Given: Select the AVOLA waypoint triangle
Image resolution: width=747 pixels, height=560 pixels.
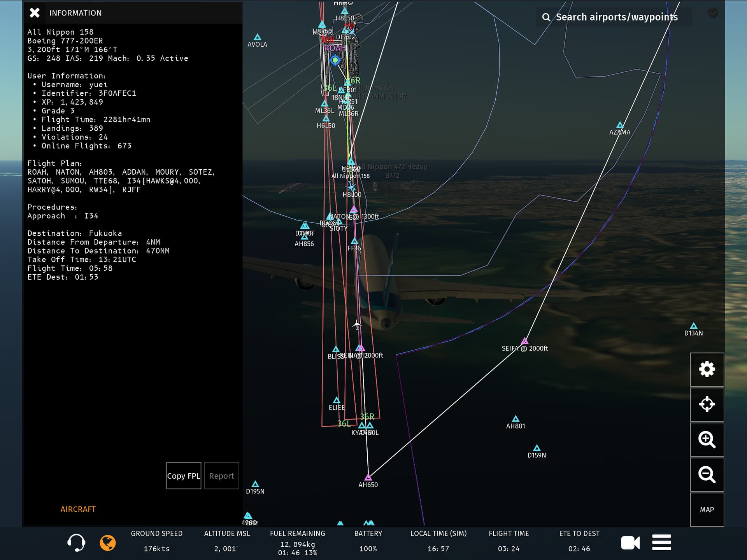Looking at the screenshot, I should point(257,37).
